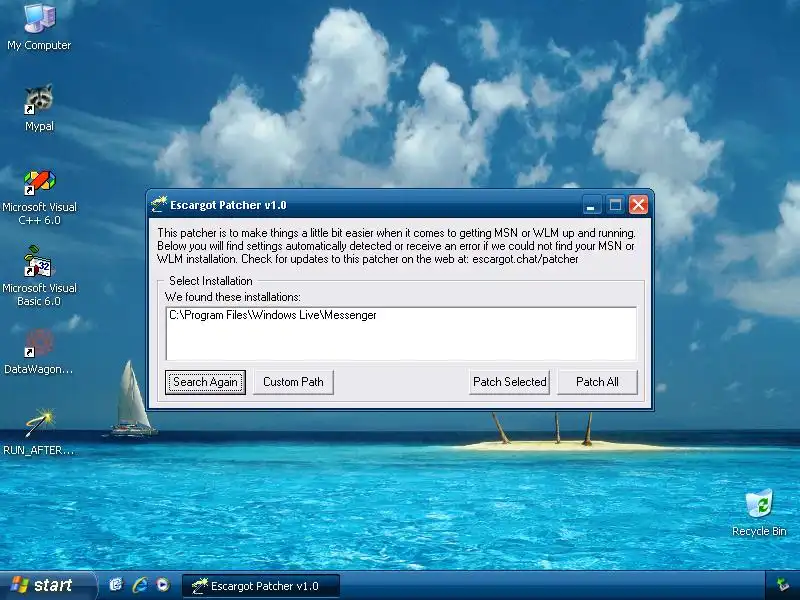Select the RUN_AFTER desktop icon
The image size is (800, 600).
(x=39, y=432)
